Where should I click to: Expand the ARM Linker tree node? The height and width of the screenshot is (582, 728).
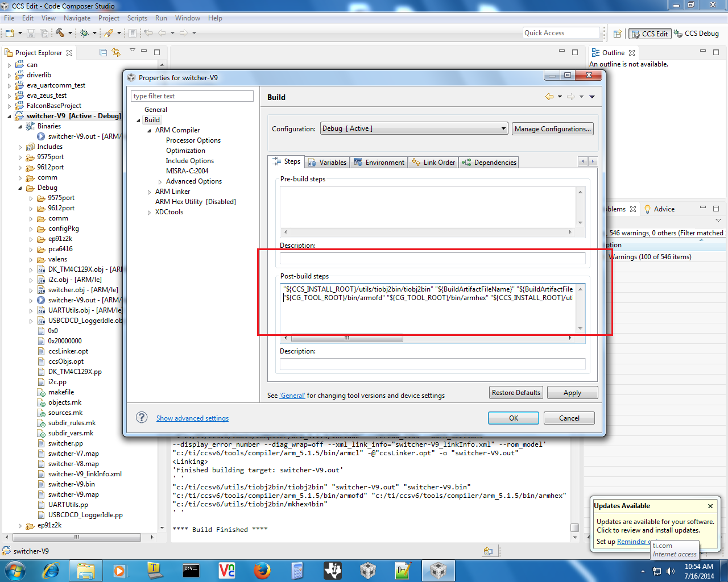tap(150, 192)
